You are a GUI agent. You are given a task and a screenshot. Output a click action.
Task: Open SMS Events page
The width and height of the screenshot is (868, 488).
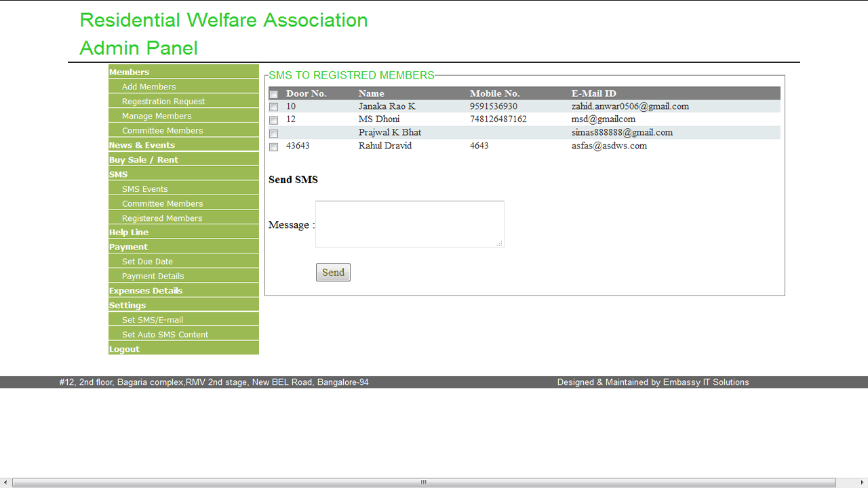coord(184,188)
